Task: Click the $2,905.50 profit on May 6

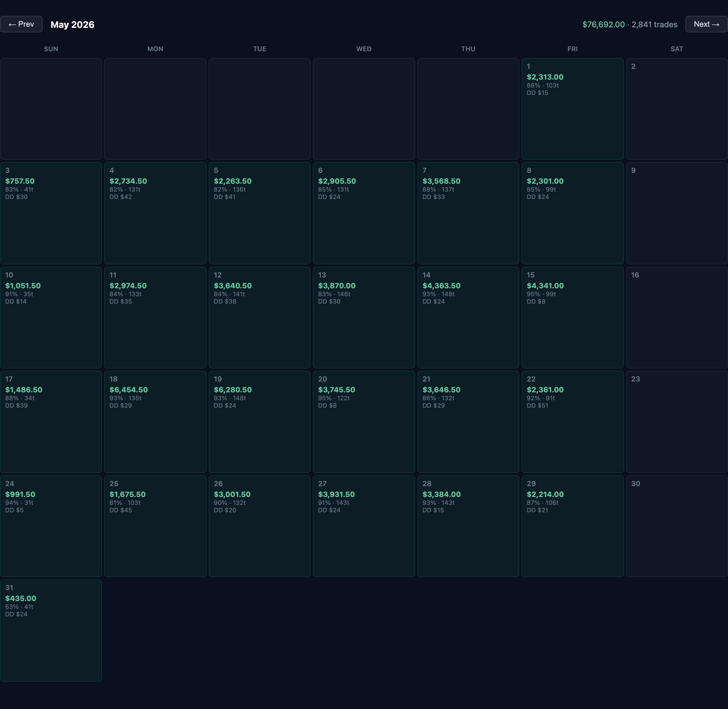Action: tap(337, 181)
